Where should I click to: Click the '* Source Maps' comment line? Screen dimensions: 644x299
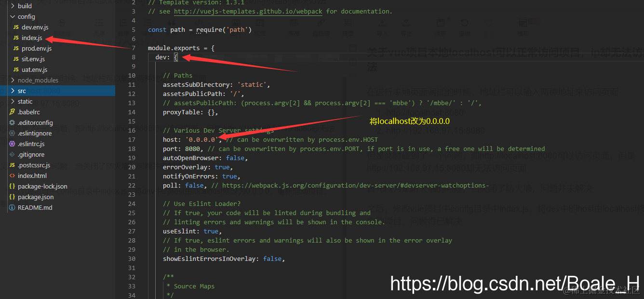190,286
